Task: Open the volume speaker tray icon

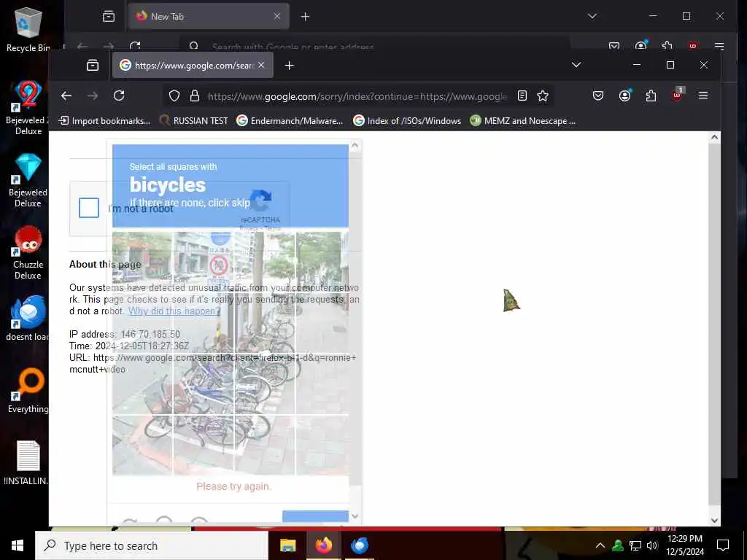Action: point(652,545)
